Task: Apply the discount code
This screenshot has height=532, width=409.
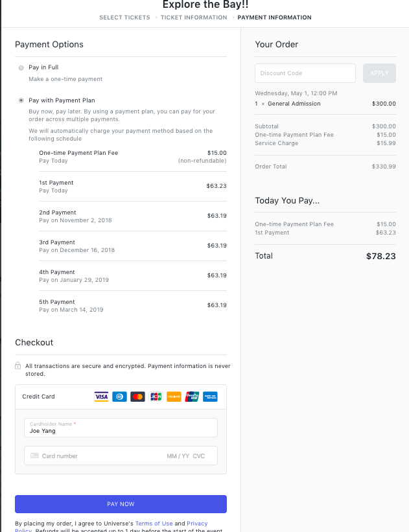Action: 379,73
